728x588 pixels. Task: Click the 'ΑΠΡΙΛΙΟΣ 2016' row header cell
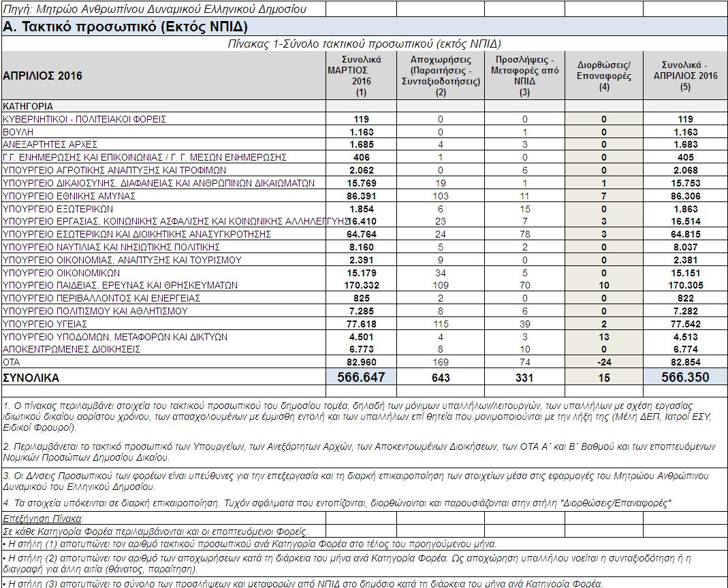pos(42,76)
